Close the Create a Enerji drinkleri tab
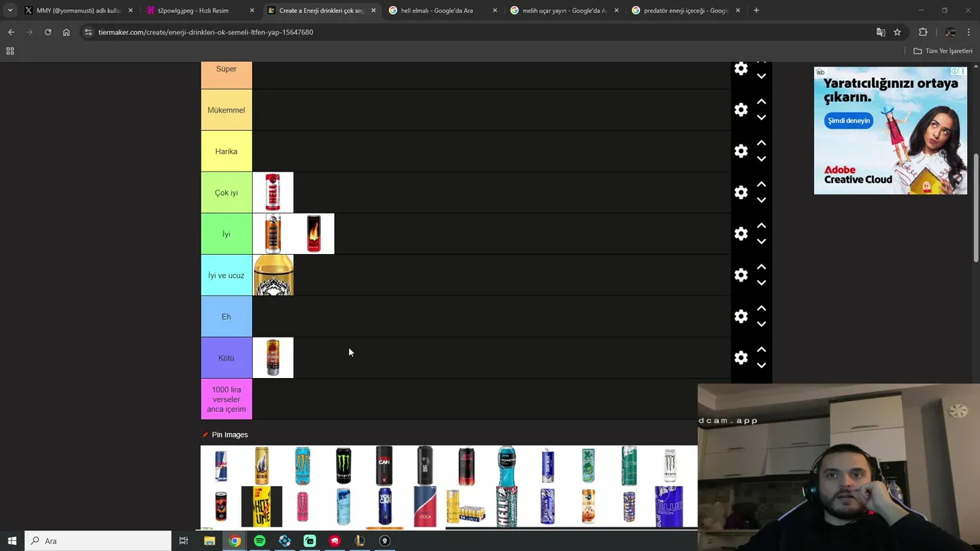 tap(374, 11)
